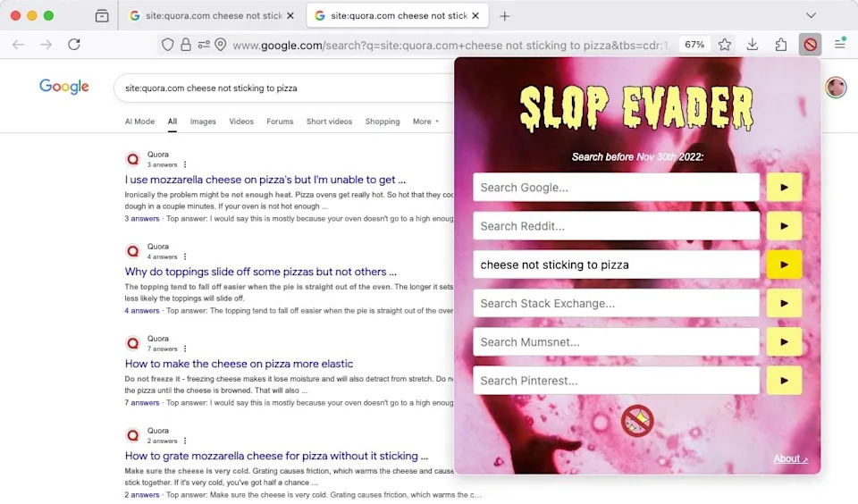Switch to the Images tab

(203, 122)
